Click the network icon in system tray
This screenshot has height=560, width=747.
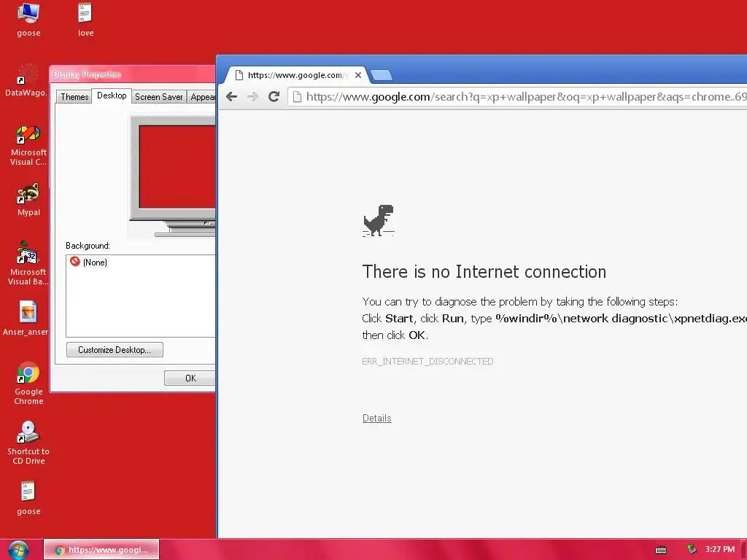pos(692,549)
